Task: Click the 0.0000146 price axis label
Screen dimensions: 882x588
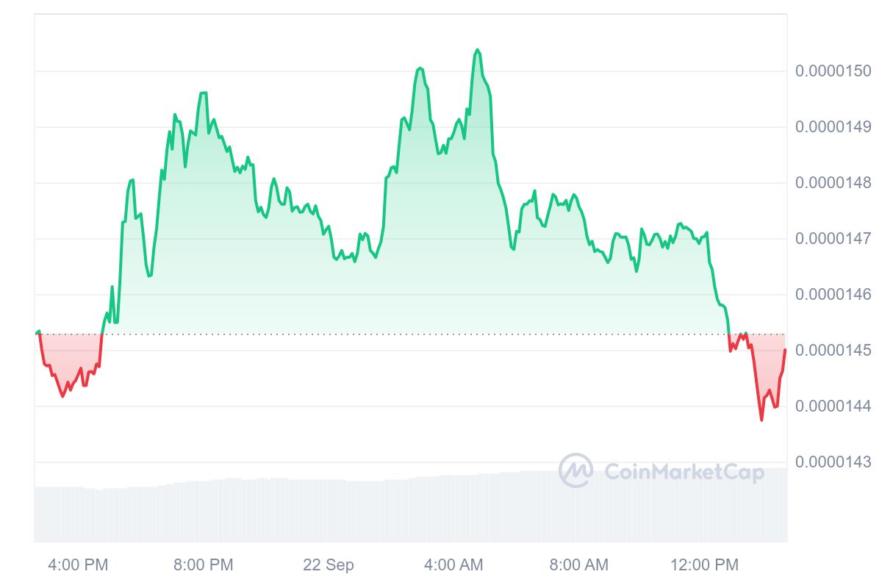Action: tap(833, 295)
